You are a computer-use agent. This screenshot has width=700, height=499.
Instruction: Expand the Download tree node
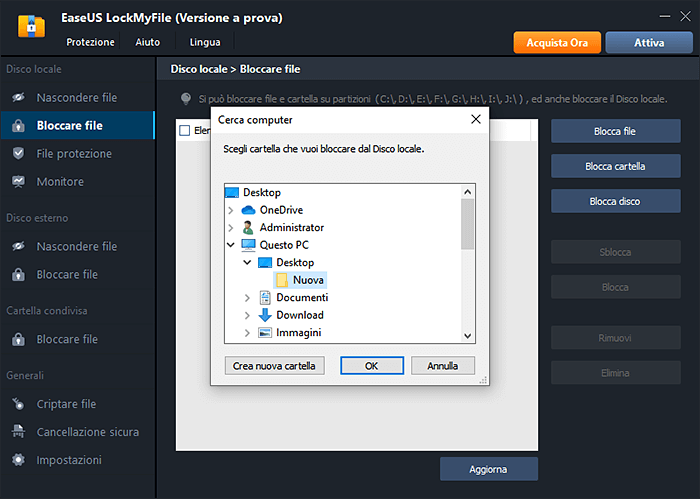coord(247,315)
